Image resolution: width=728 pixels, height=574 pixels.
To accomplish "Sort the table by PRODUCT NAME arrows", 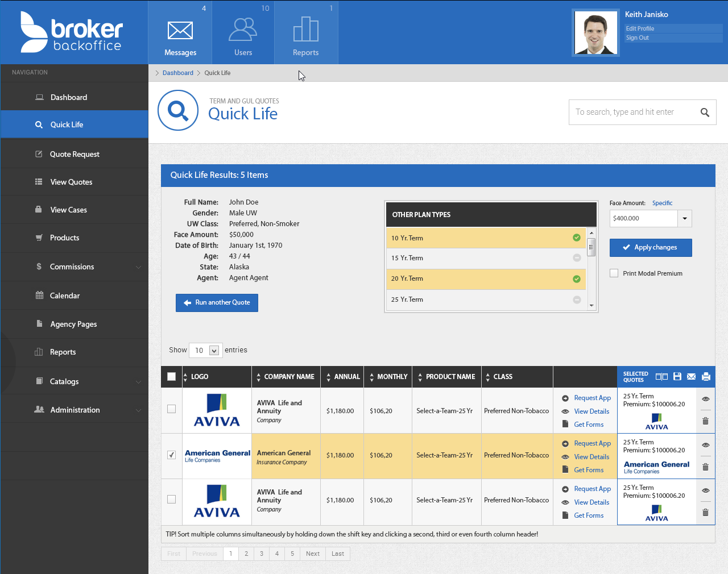I will tap(420, 377).
